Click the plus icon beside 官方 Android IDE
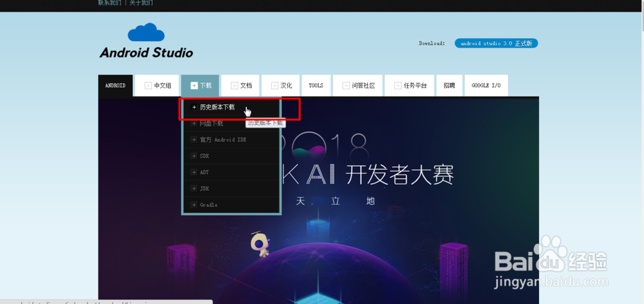The image size is (644, 304). (x=194, y=140)
